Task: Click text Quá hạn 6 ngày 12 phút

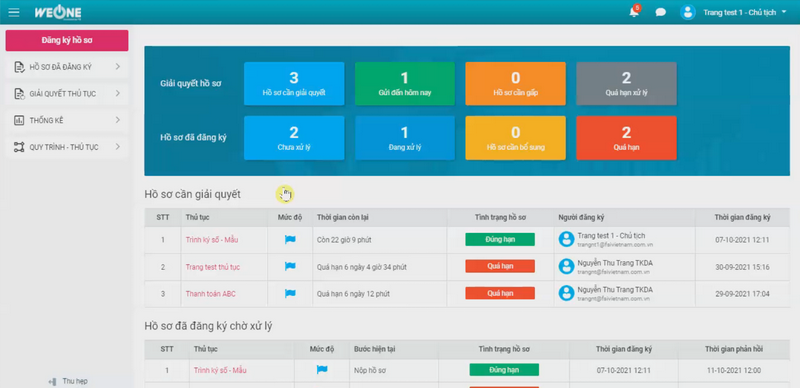Action: 353,294
